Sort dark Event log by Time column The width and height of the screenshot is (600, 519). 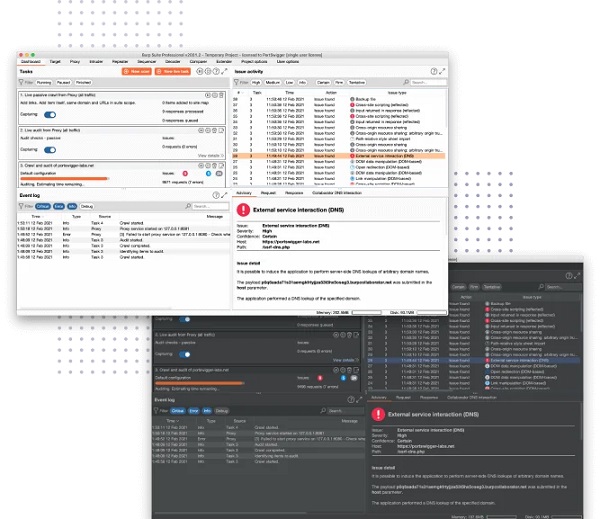pos(171,421)
